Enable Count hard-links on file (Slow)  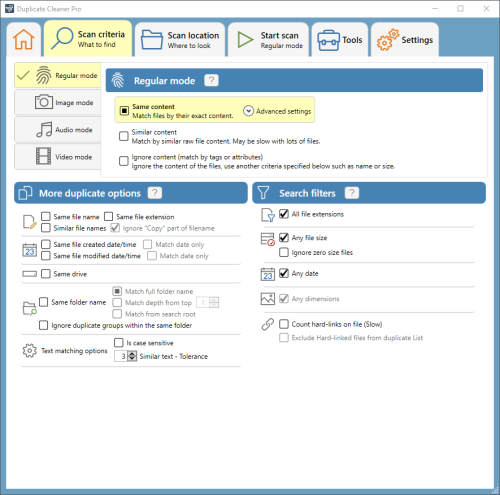[284, 324]
